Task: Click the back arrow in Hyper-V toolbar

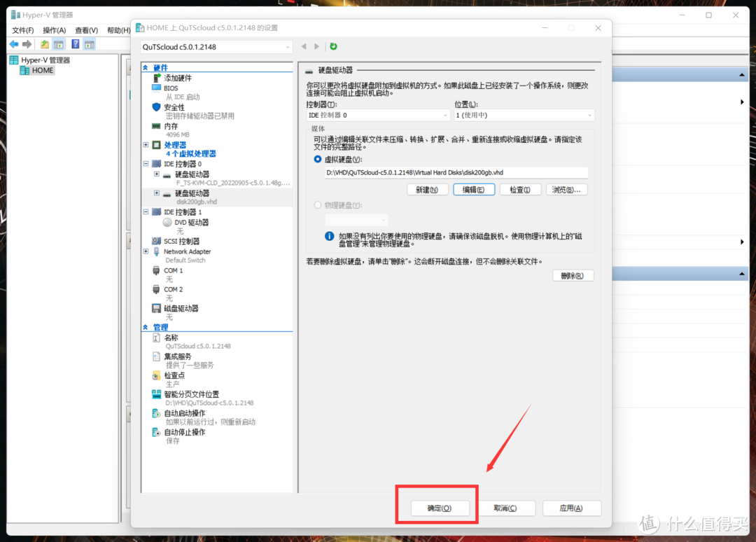Action: coord(13,44)
